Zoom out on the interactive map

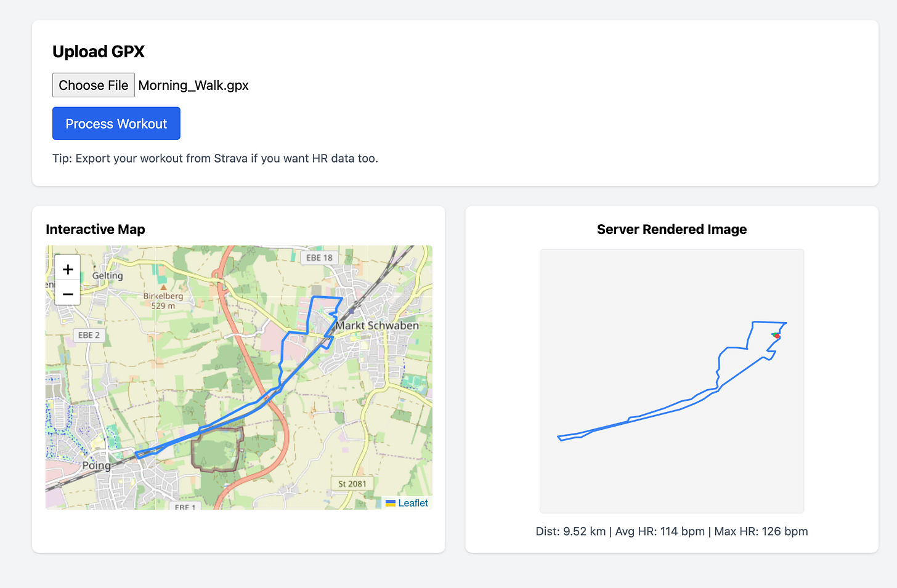(x=67, y=294)
